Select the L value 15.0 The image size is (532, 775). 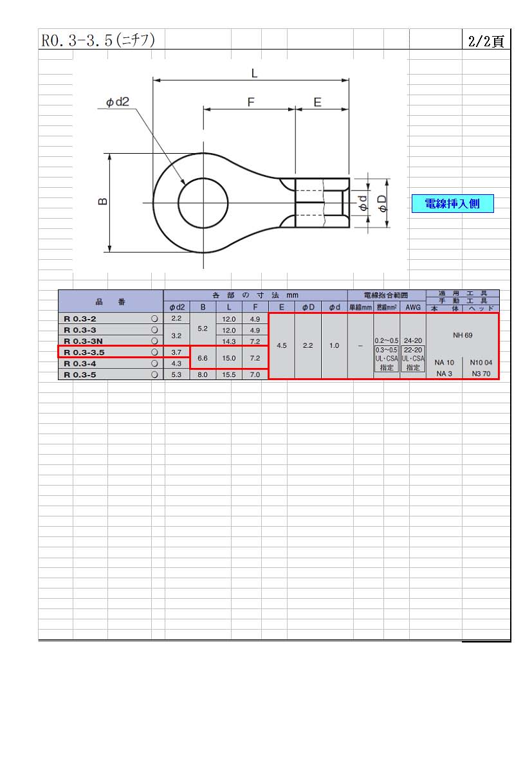click(x=229, y=358)
